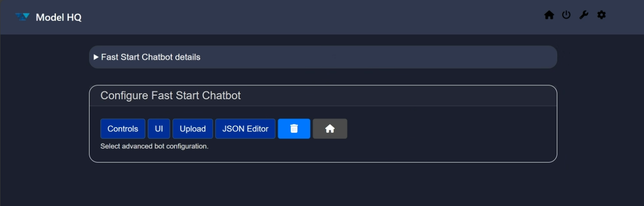Screen dimensions: 644x206
Task: Click the power icon in the header
Action: (566, 15)
